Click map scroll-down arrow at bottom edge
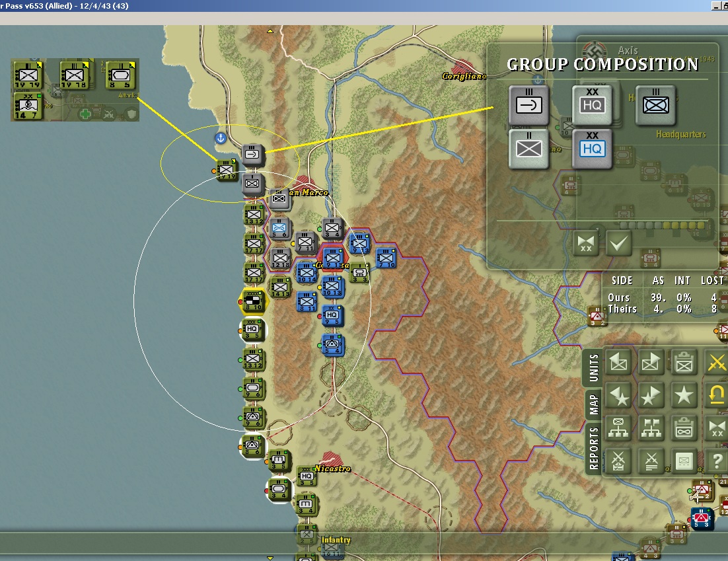728x561 pixels. click(270, 558)
